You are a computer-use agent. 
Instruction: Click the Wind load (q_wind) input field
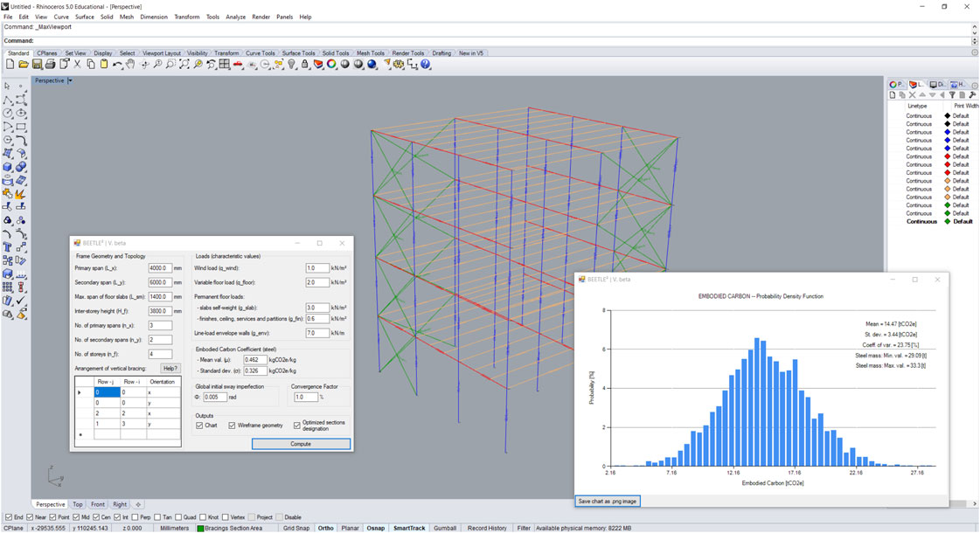[x=317, y=268]
